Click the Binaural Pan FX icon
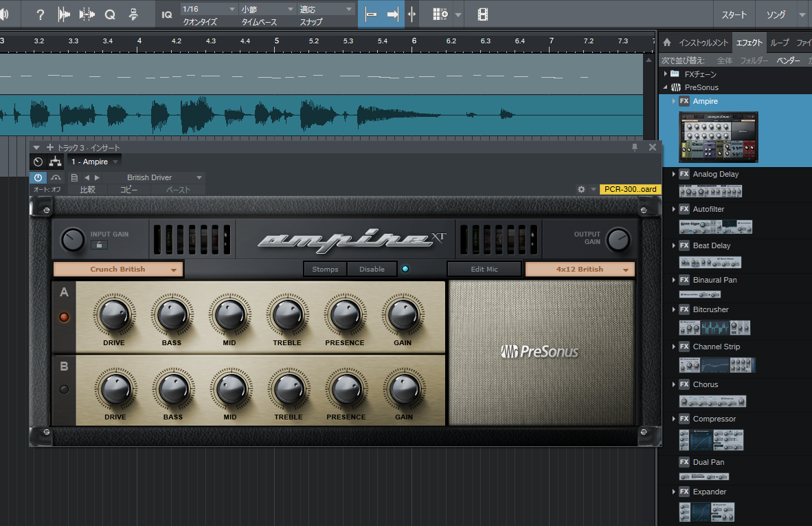This screenshot has height=526, width=812. tap(684, 280)
